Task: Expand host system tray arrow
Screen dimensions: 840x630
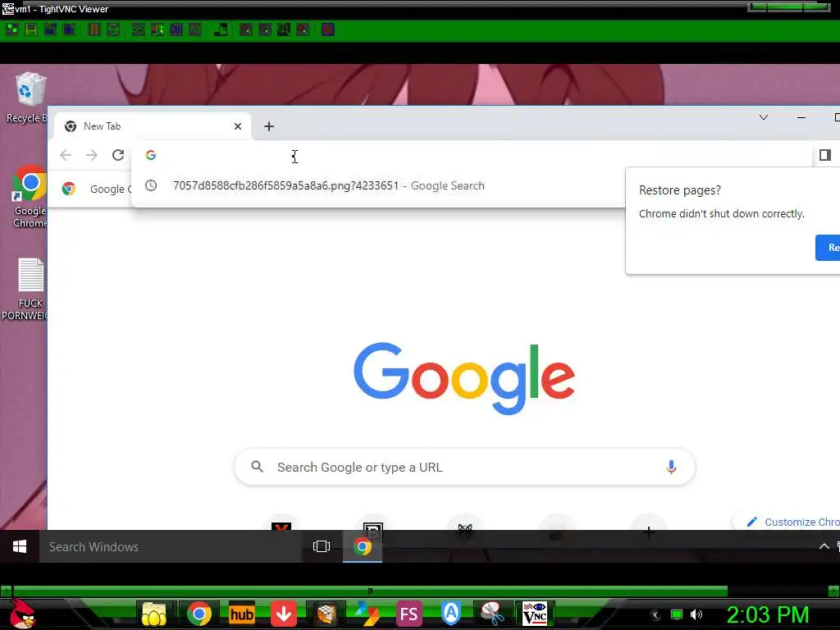Action: (655, 615)
